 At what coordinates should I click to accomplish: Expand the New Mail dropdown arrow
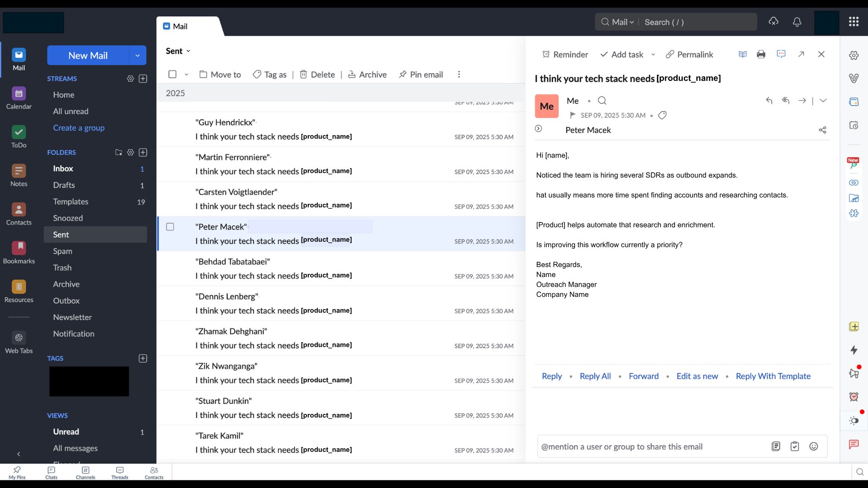137,56
